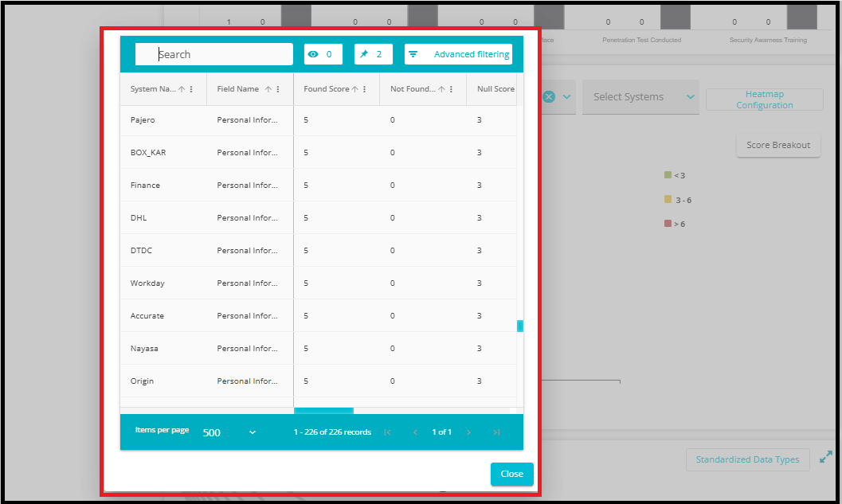Open the Found Score column options menu
This screenshot has width=842, height=504.
(x=365, y=90)
